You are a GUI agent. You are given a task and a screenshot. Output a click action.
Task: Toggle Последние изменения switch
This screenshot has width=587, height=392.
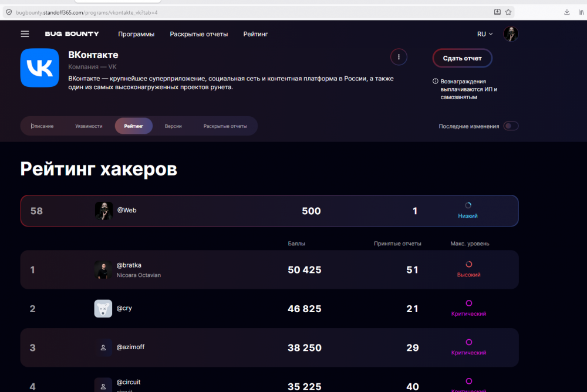511,126
